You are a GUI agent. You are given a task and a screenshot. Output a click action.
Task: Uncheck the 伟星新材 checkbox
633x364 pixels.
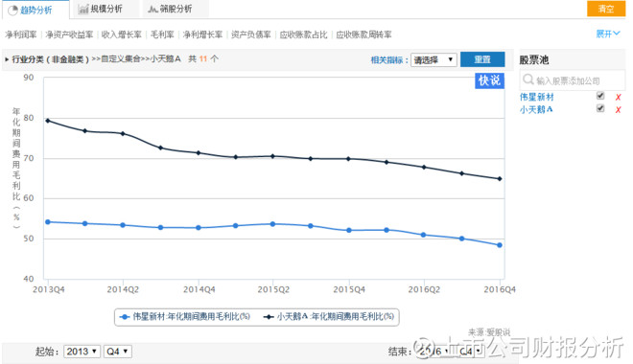click(600, 96)
